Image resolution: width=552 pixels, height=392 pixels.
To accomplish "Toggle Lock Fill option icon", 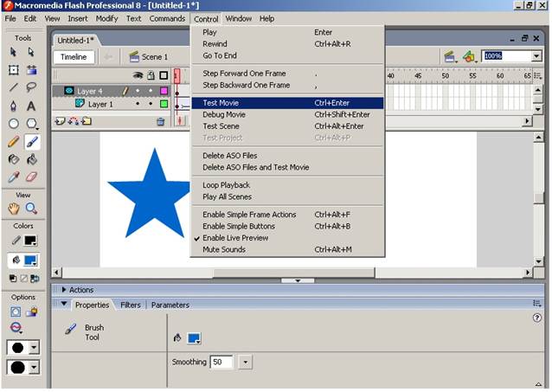I will tap(32, 312).
